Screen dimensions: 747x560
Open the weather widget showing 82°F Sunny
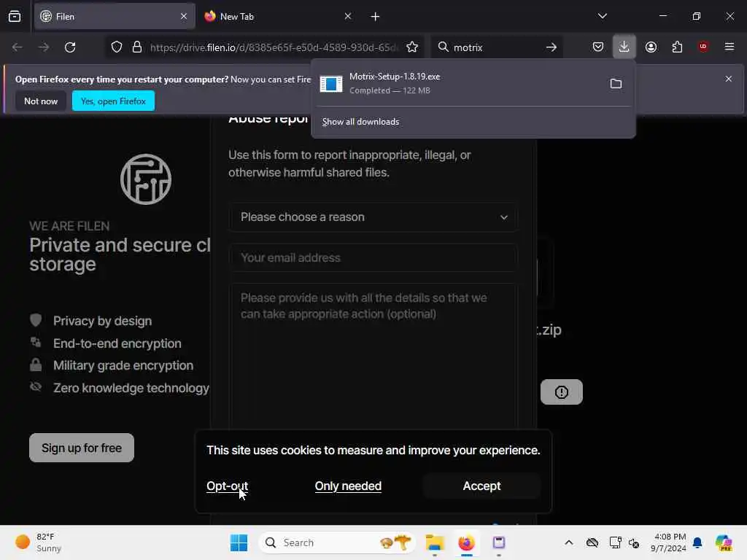pos(39,542)
